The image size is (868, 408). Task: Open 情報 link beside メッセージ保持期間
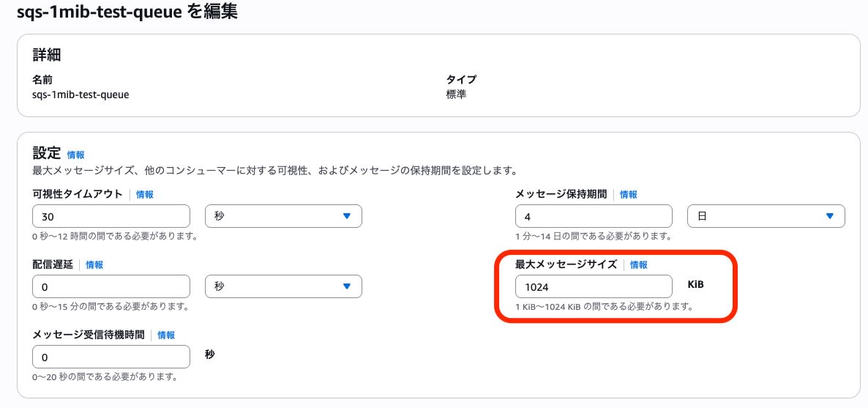pos(628,195)
